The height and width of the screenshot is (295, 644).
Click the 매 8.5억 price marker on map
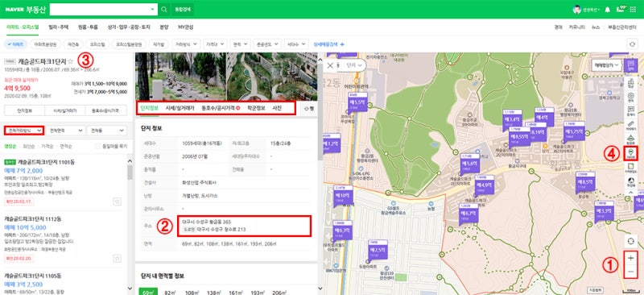585,182
